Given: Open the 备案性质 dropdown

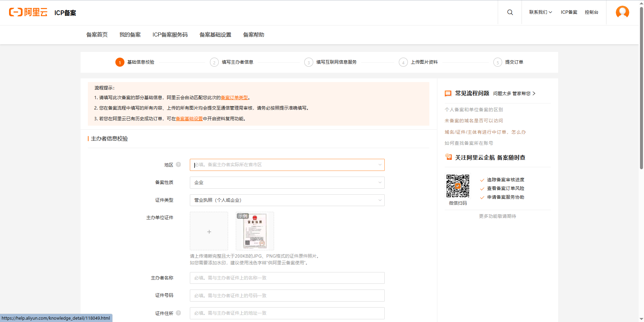Looking at the screenshot, I should [287, 183].
